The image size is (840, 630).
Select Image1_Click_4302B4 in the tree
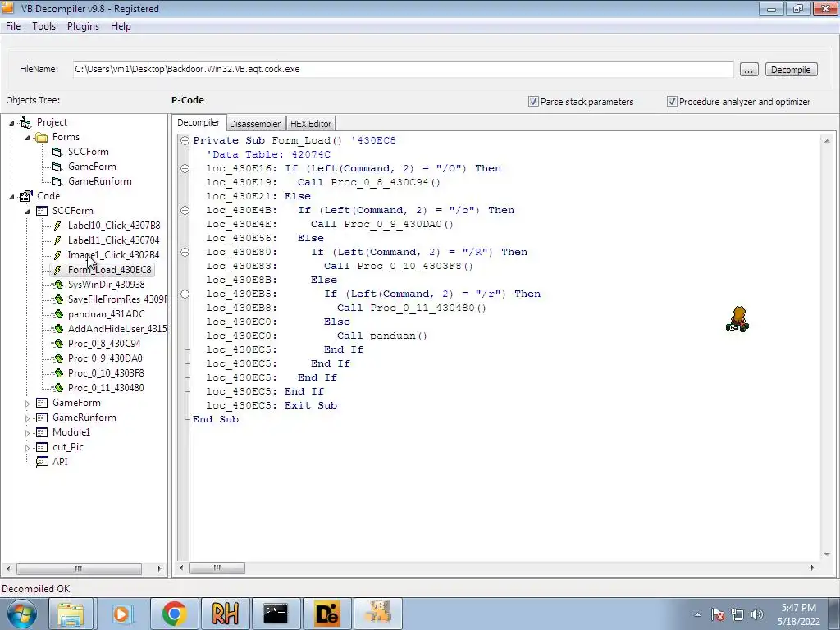(113, 255)
